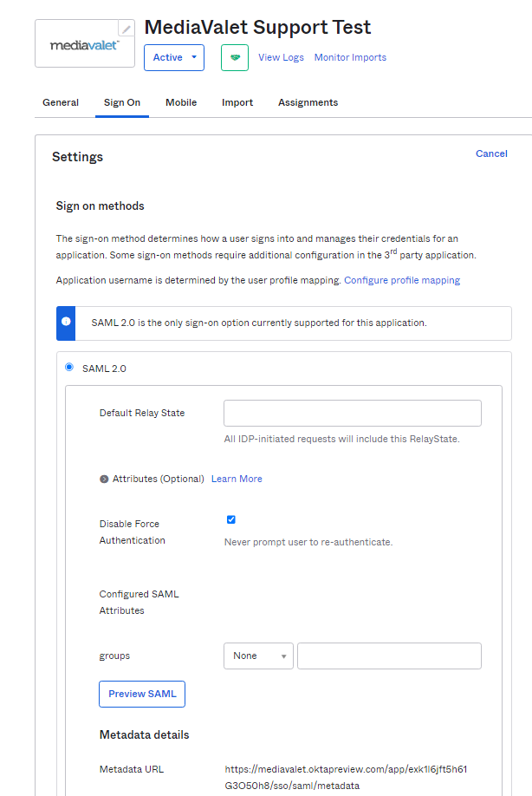Click the pencil edit icon on logo
Image resolution: width=532 pixels, height=796 pixels.
coord(127,29)
